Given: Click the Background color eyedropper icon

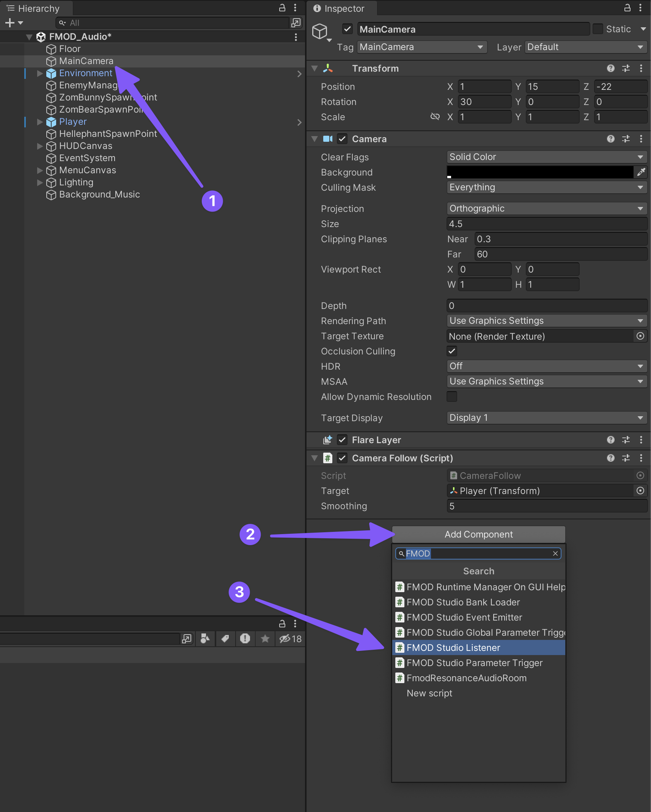Looking at the screenshot, I should tap(641, 172).
